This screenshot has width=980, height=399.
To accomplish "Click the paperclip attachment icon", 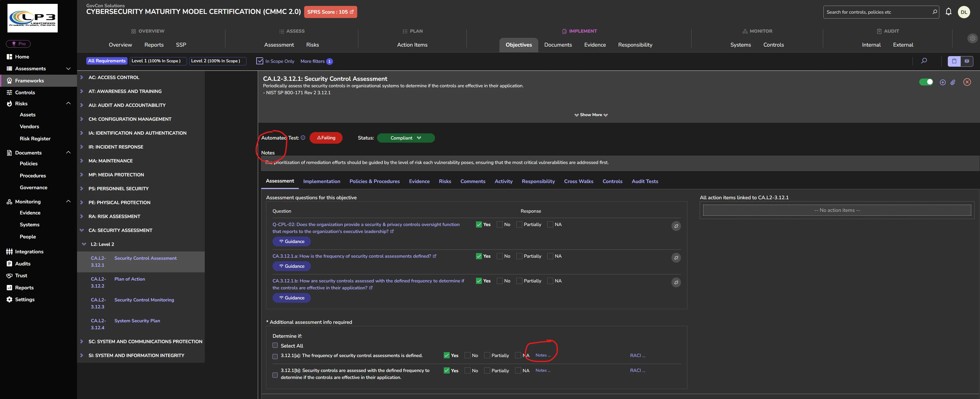I will pyautogui.click(x=953, y=82).
